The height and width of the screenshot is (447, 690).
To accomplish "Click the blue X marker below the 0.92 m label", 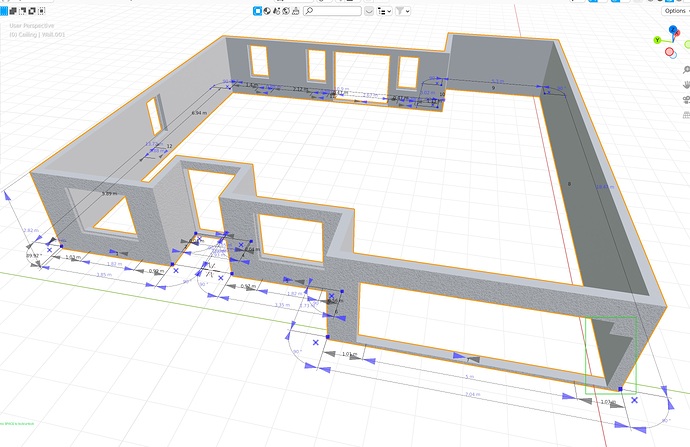I will [x=176, y=271].
